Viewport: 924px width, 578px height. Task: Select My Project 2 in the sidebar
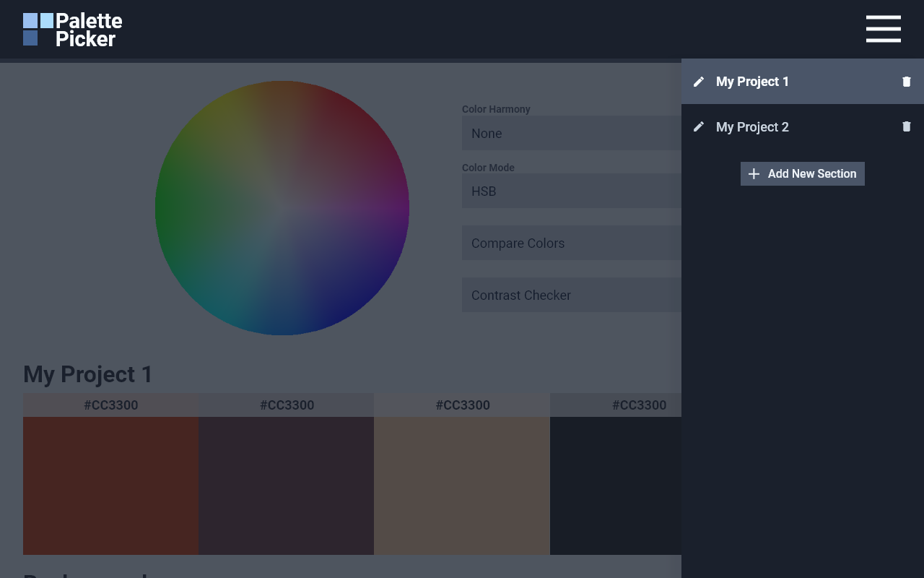click(x=752, y=126)
